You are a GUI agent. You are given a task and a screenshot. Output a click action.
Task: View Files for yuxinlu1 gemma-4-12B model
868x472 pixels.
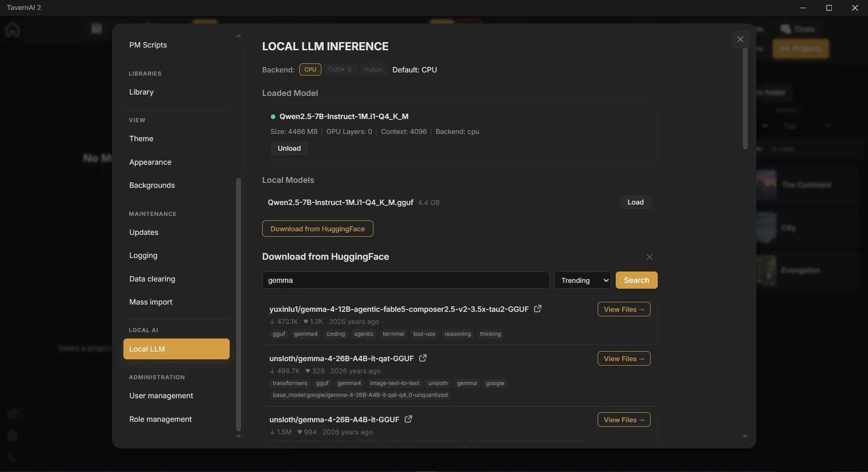click(x=624, y=309)
